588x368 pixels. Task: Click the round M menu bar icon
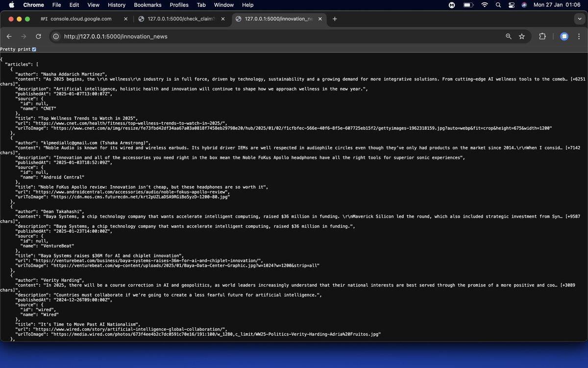click(452, 5)
